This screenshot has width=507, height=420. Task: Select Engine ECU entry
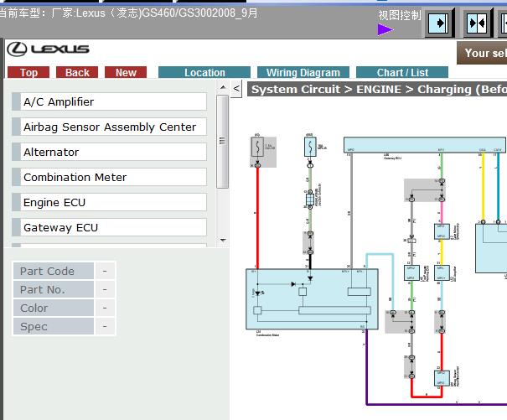[x=109, y=202]
